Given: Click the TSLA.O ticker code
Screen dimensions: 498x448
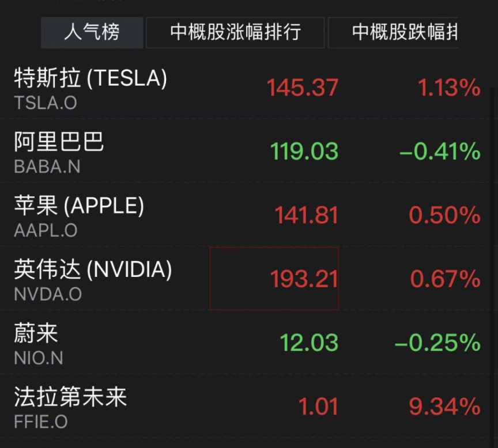Looking at the screenshot, I should coord(46,103).
